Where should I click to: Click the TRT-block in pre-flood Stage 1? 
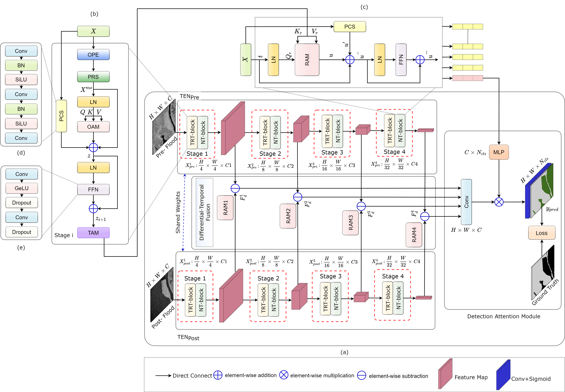192,133
